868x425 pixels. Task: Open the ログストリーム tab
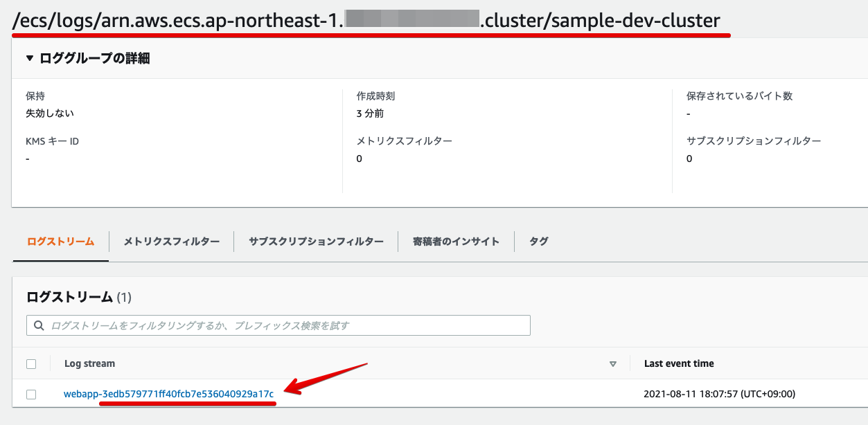coord(60,241)
